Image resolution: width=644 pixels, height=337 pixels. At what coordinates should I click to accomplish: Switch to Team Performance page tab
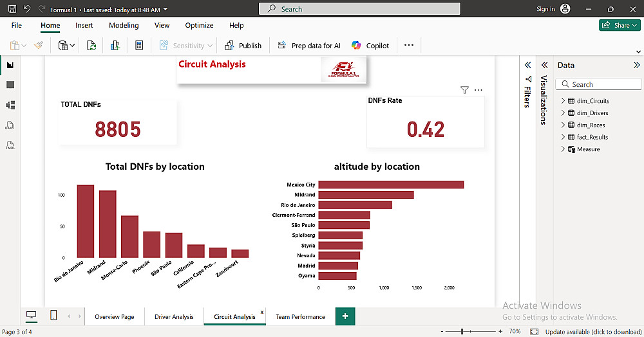tap(300, 316)
